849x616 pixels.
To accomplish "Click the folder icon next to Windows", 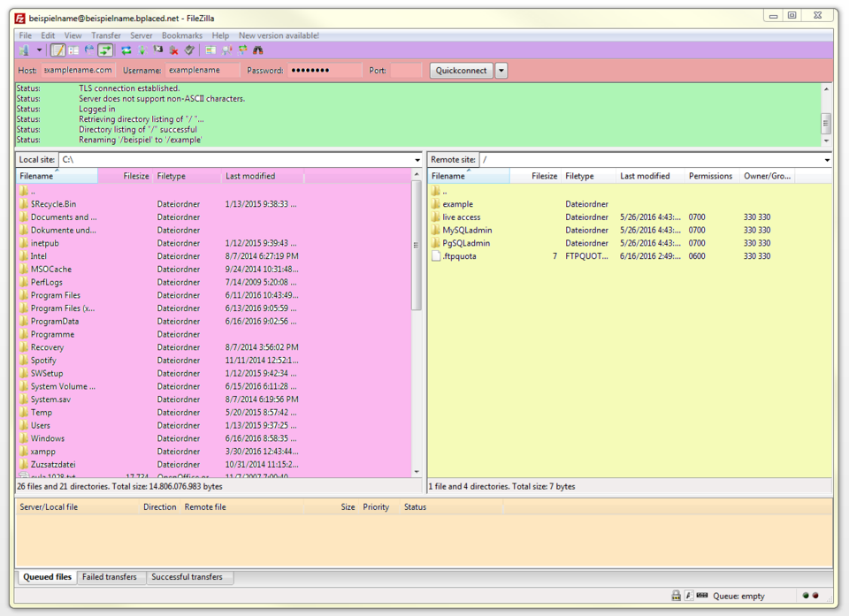I will [x=24, y=438].
